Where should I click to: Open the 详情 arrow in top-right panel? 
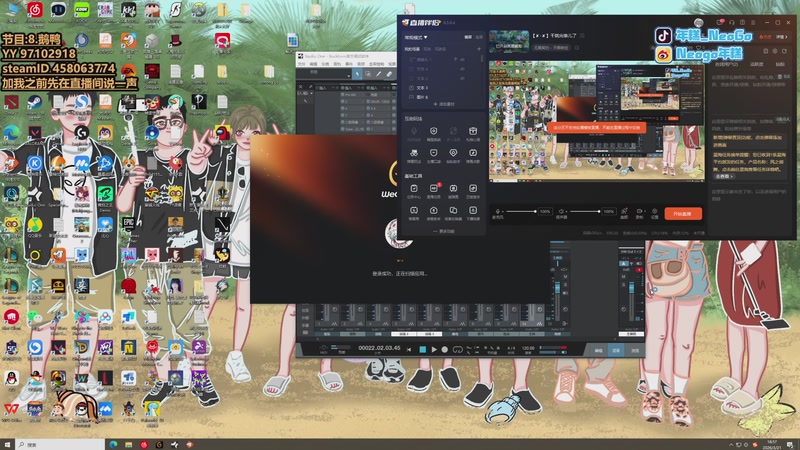pos(782,37)
